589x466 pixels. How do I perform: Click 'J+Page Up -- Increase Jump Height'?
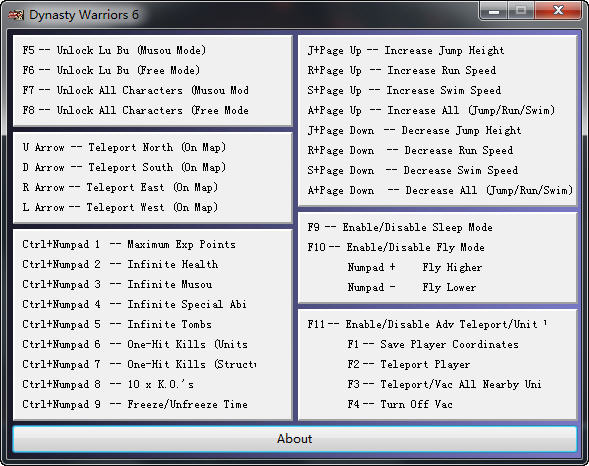tap(406, 50)
